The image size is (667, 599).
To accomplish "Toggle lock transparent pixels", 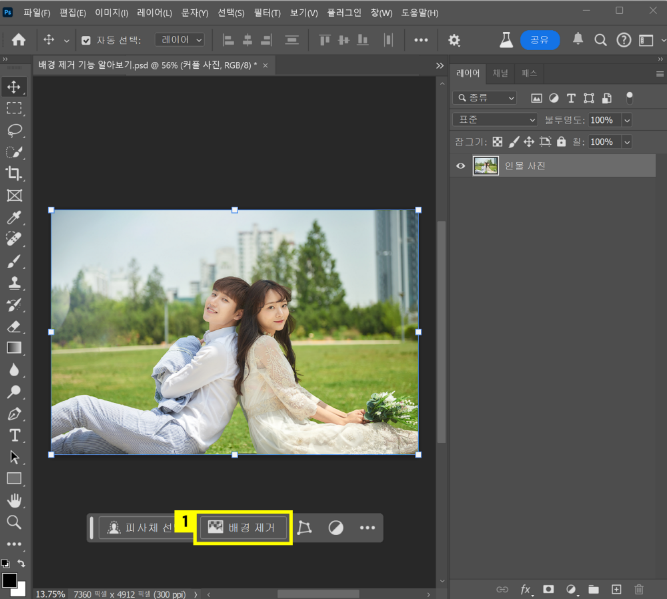I will coord(497,142).
